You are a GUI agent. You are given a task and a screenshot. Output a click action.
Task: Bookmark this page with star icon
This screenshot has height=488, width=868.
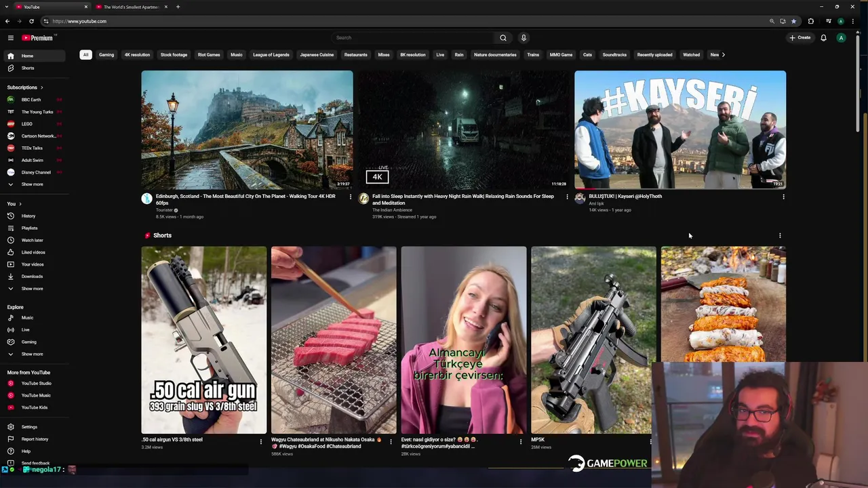(793, 21)
